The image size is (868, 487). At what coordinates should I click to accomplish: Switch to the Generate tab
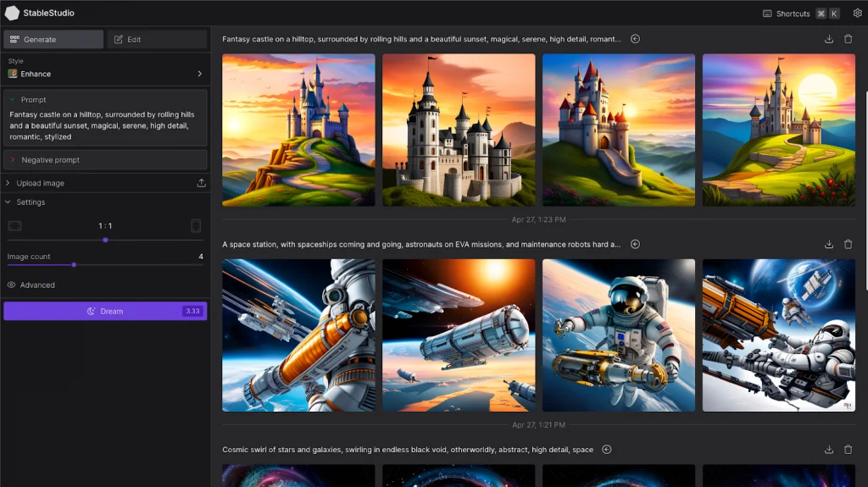click(x=53, y=40)
